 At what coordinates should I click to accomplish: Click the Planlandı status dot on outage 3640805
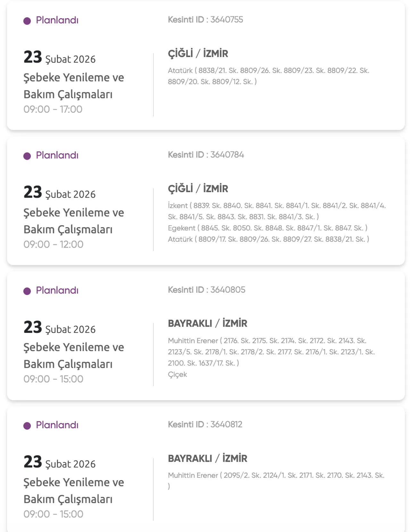pyautogui.click(x=27, y=291)
